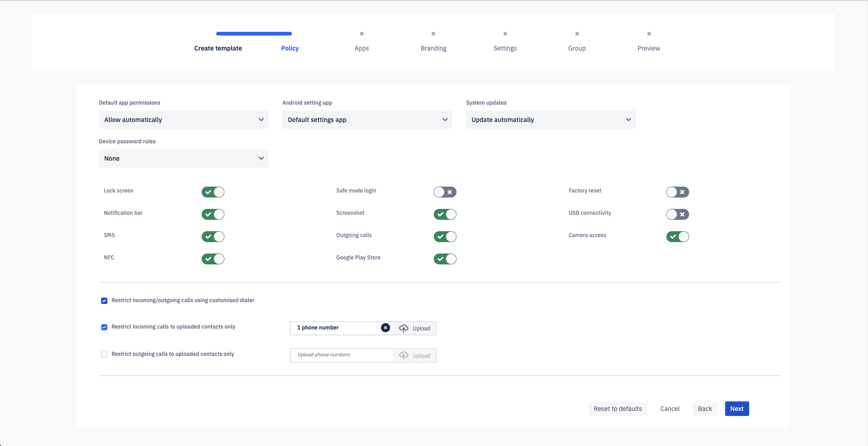Uncheck restrict incoming calls to uploaded contacts

pyautogui.click(x=104, y=327)
